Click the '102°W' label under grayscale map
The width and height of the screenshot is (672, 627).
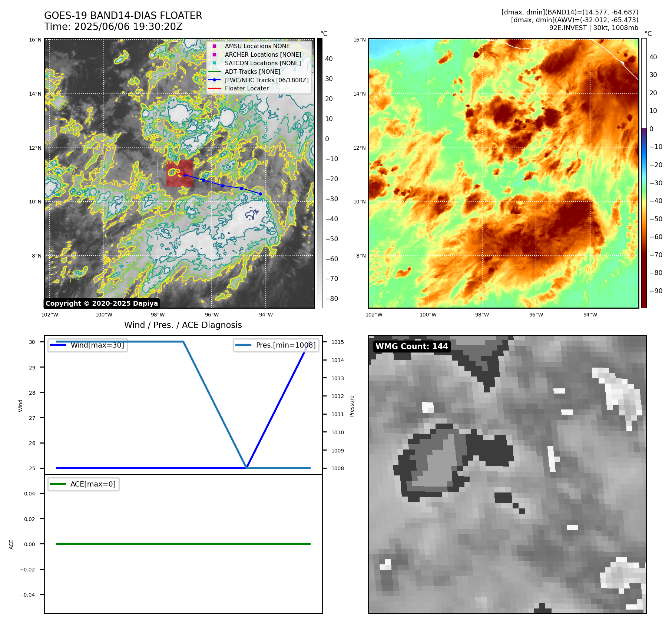pyautogui.click(x=50, y=315)
